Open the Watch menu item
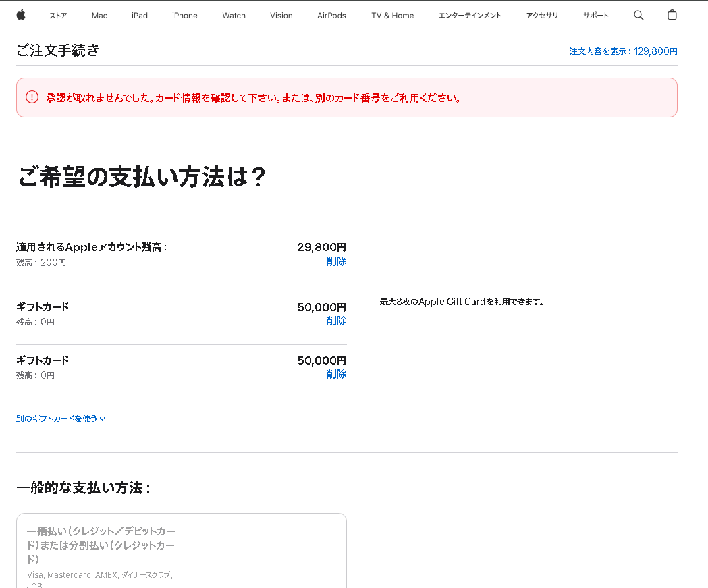Screen dimensions: 708x588 click(234, 16)
